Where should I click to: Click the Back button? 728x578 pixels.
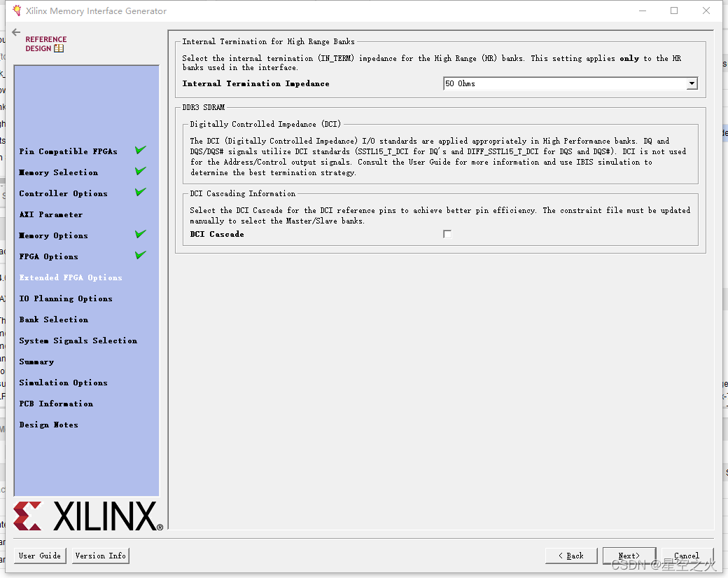click(x=571, y=556)
